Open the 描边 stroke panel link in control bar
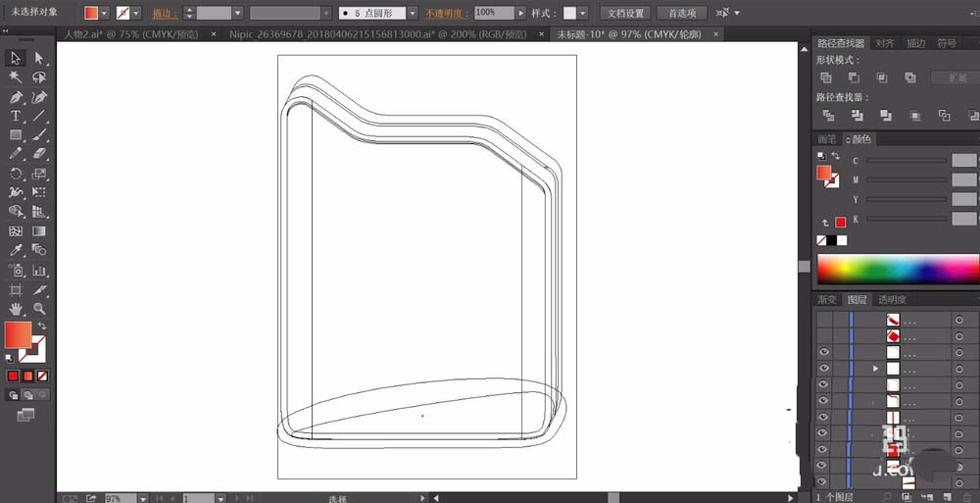The height and width of the screenshot is (503, 980). 165,13
